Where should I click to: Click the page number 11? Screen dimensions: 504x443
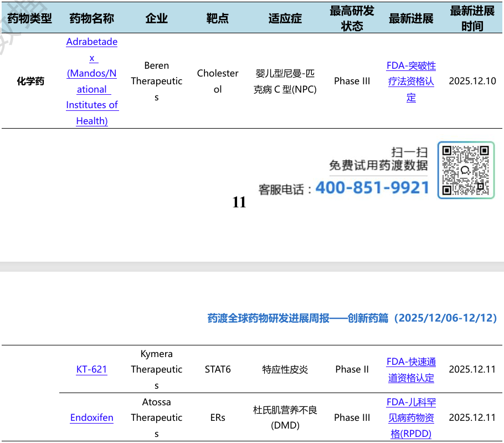pyautogui.click(x=239, y=202)
